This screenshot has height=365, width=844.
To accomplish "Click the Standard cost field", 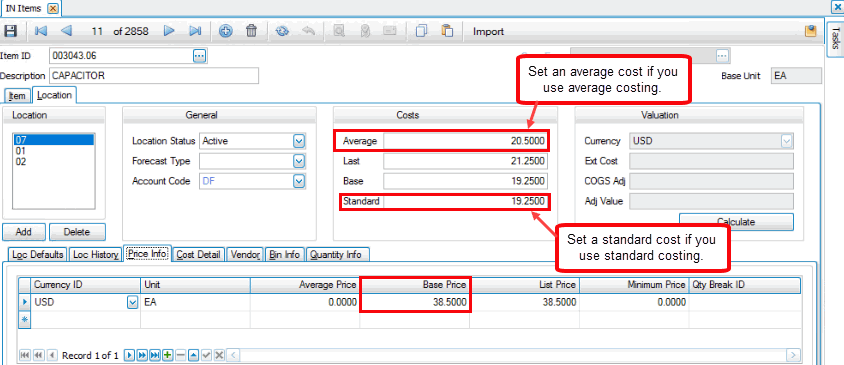I will 466,201.
